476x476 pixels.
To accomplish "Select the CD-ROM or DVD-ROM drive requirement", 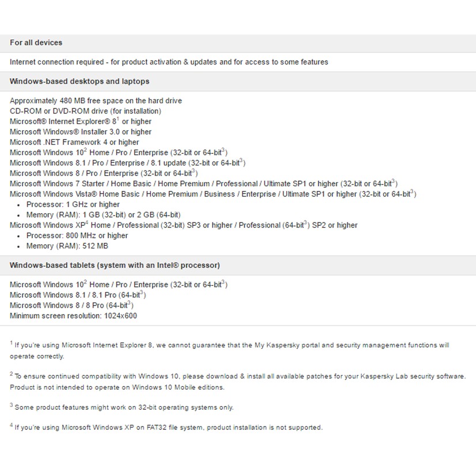I will 85,111.
